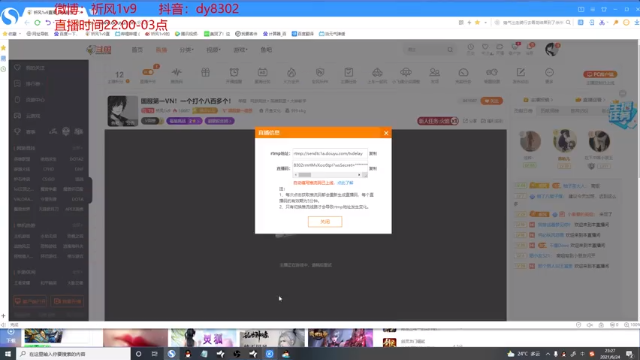Expand the 游戏 dropdown in the nav bar
640x360 pixels.
[240, 50]
